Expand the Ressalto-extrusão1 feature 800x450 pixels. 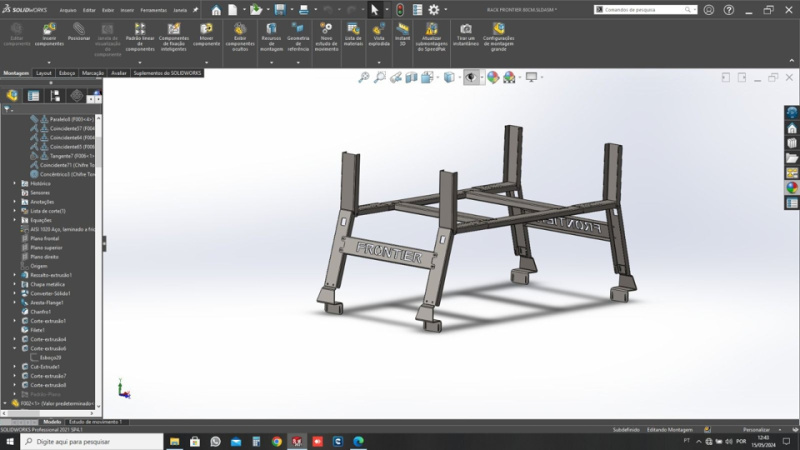14,275
